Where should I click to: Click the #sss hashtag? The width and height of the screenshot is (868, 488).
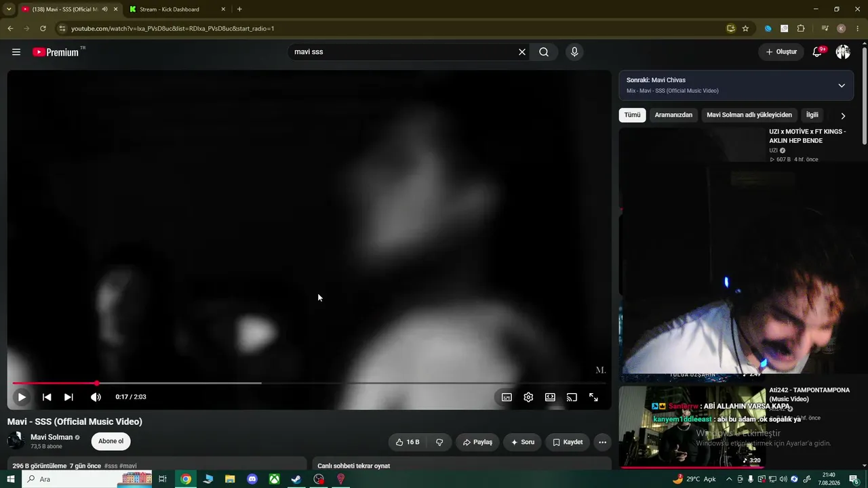[x=111, y=466]
